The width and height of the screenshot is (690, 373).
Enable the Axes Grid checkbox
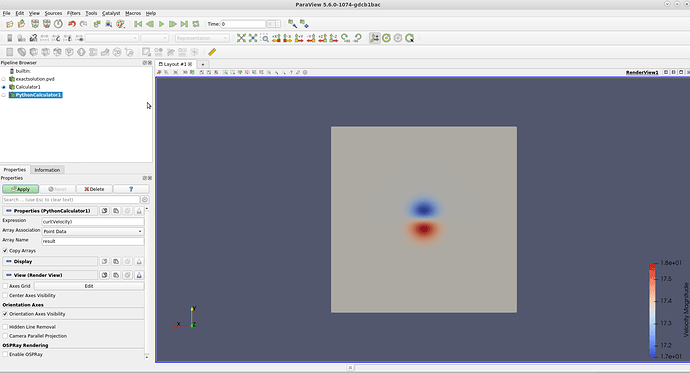pos(5,286)
